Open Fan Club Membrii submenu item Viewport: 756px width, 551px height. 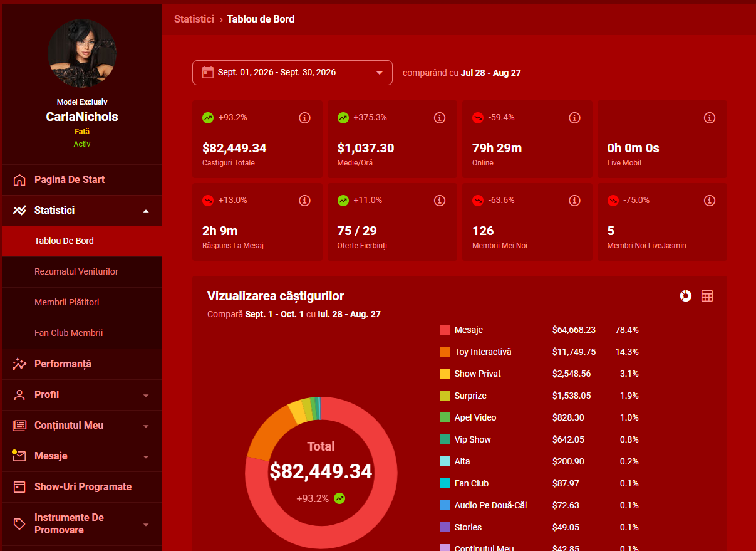coord(81,333)
